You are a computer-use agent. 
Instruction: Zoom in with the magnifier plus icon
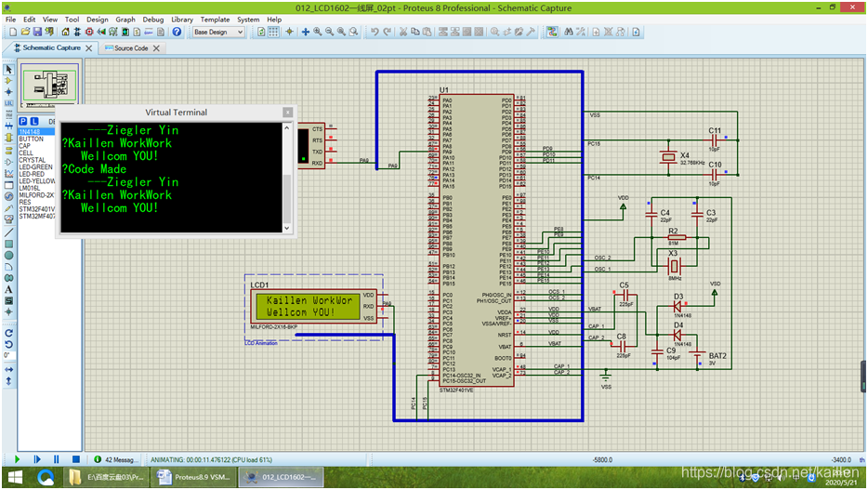click(x=317, y=33)
